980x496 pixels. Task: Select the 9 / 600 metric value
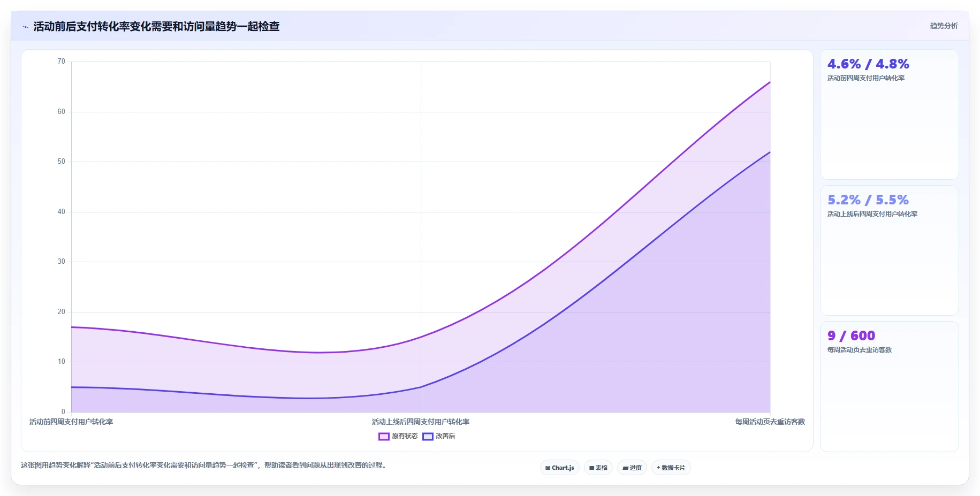click(x=851, y=336)
